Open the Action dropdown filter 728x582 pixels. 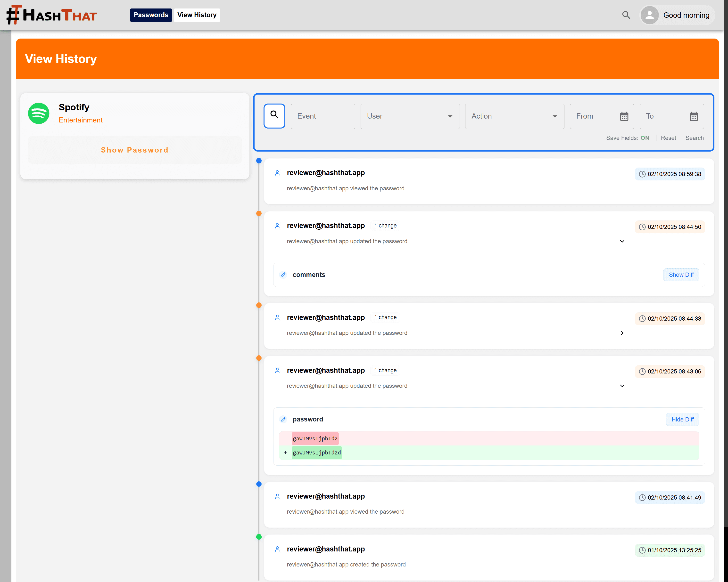pyautogui.click(x=514, y=116)
